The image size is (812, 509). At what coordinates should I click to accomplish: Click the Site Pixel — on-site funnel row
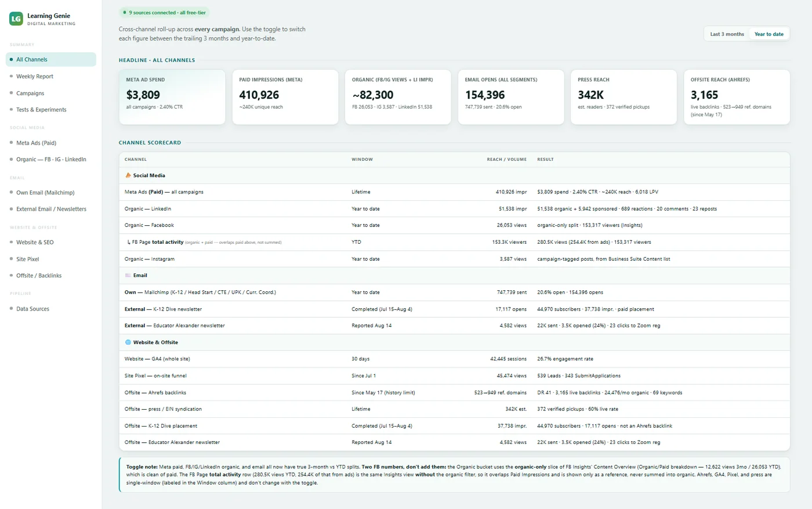pos(455,376)
